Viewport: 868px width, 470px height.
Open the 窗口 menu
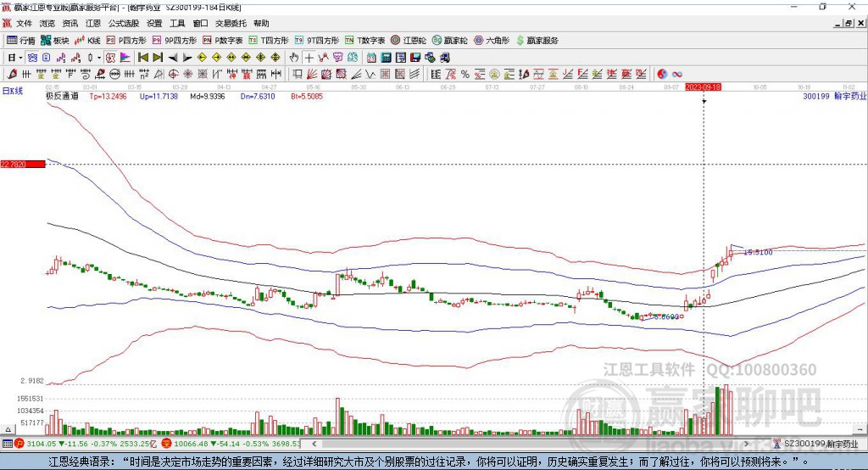click(x=200, y=23)
